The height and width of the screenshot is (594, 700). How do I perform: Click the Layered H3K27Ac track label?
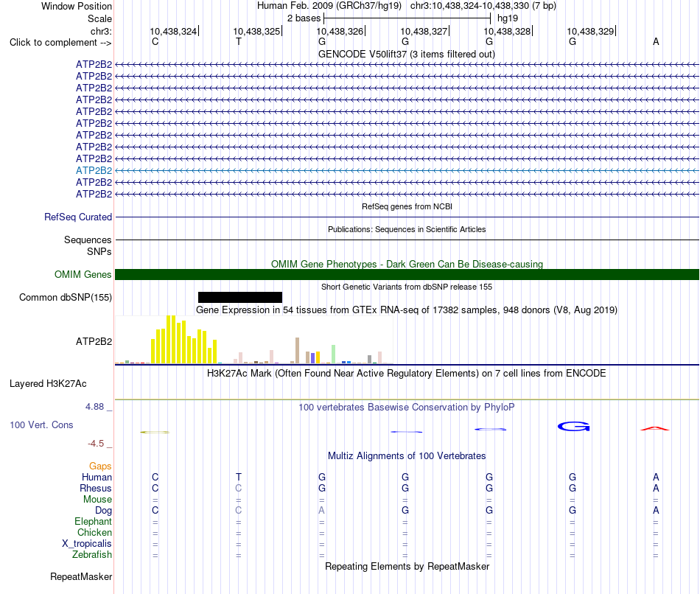pos(48,384)
